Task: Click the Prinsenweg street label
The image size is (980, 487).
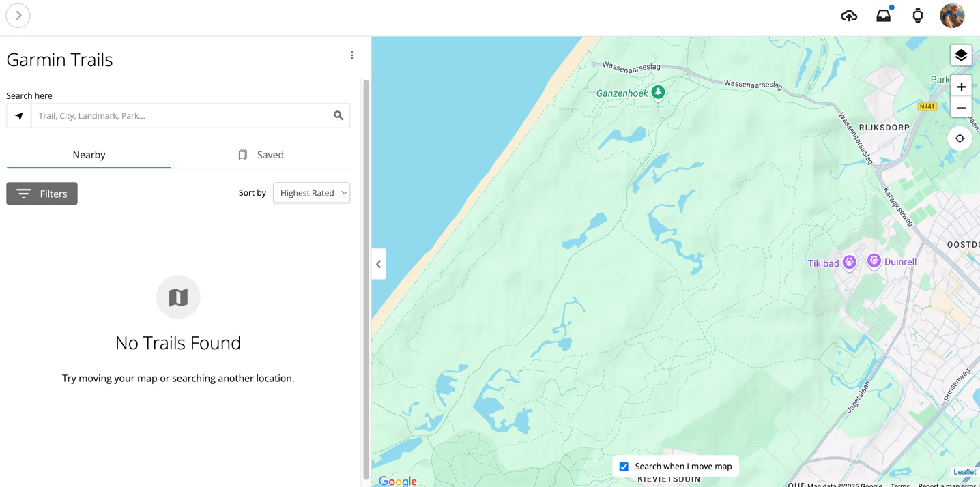Action: 957,385
